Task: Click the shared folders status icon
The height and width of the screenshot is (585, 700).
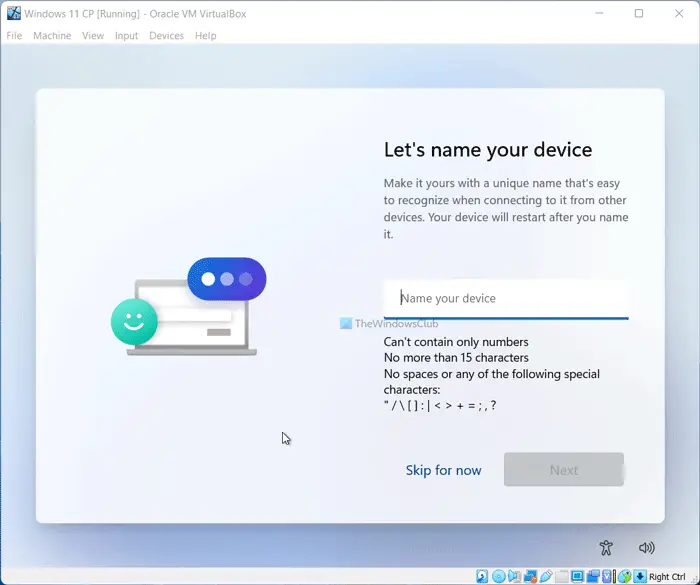Action: point(562,577)
